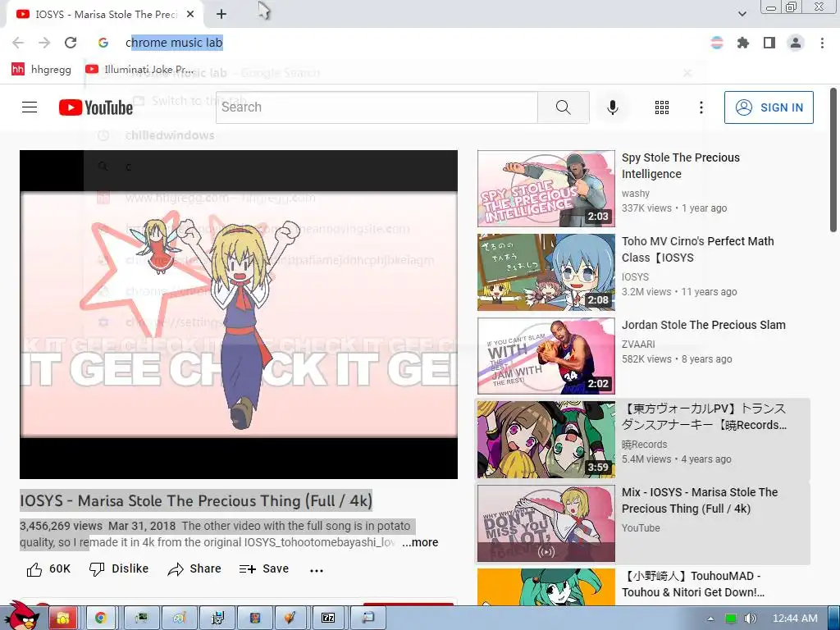Click the Google icon in address bar
840x630 pixels.
click(103, 43)
